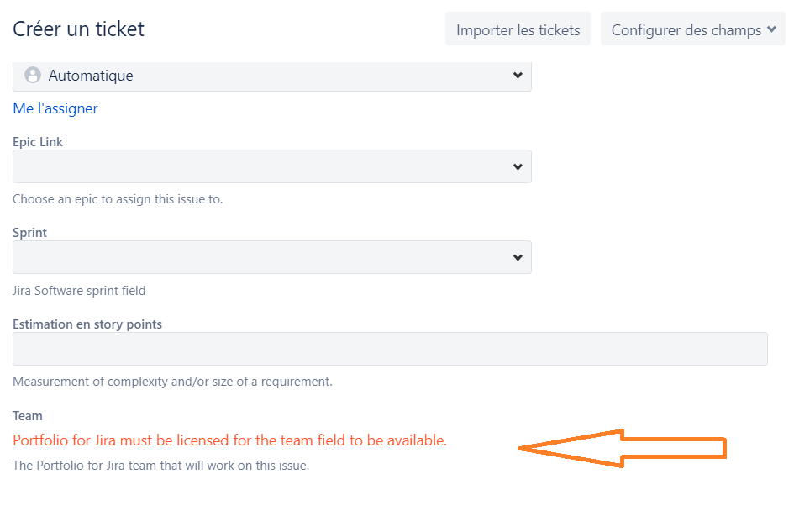This screenshot has height=532, width=794.
Task: Focus the Estimation en story points input
Action: pos(390,349)
